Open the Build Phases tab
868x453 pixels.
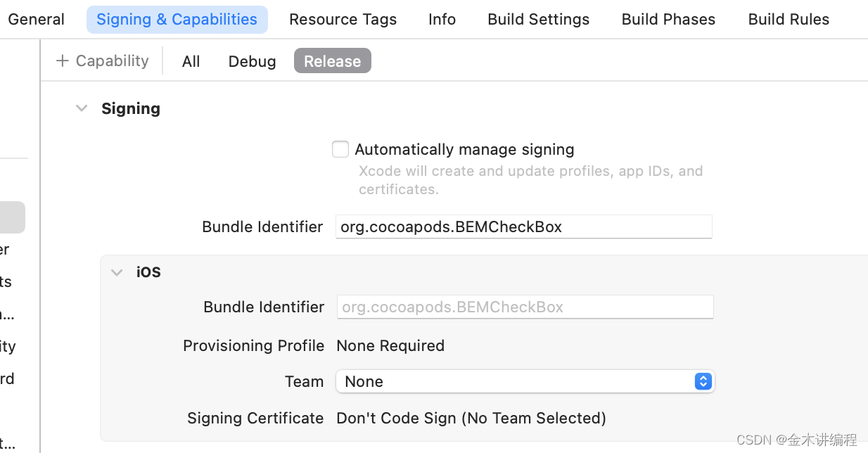(668, 20)
